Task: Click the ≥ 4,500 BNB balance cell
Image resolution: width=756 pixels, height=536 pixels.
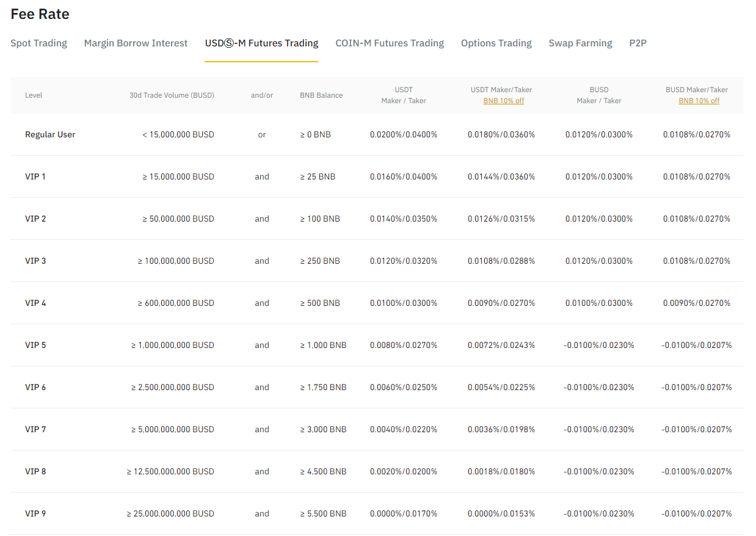Action: [323, 471]
